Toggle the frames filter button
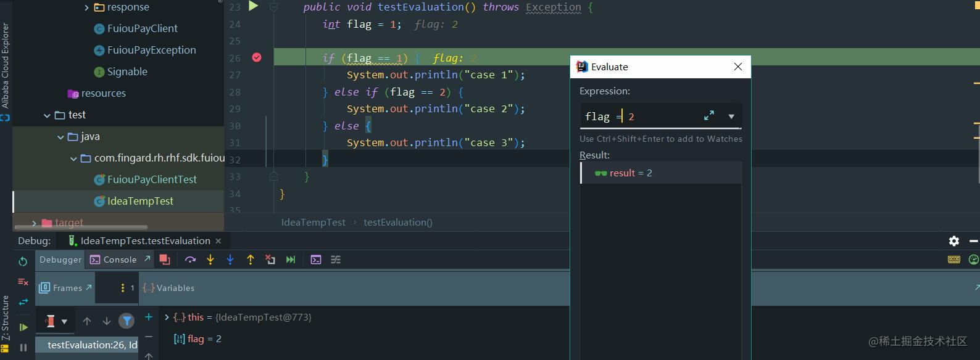 pos(127,321)
